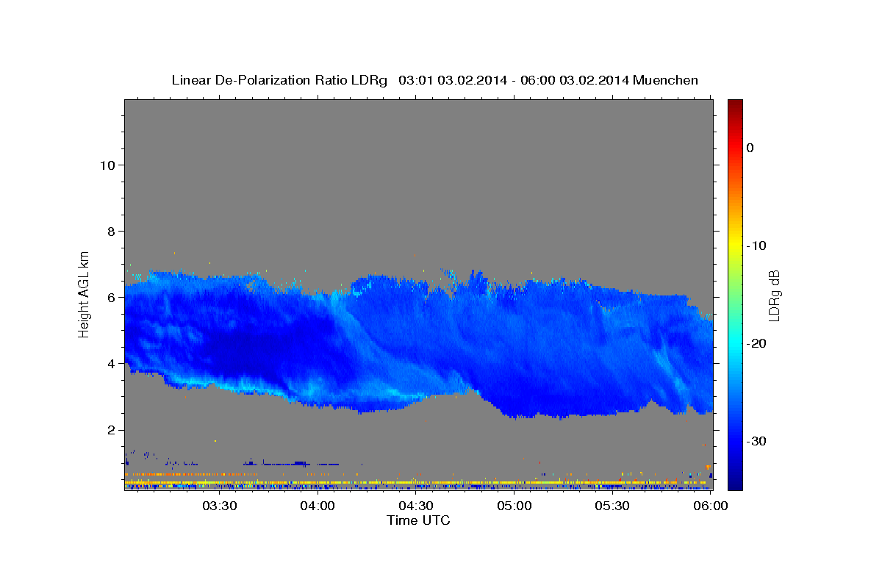Click the colorbar value -20
Viewport: 882px width, 588px height.
click(x=756, y=343)
